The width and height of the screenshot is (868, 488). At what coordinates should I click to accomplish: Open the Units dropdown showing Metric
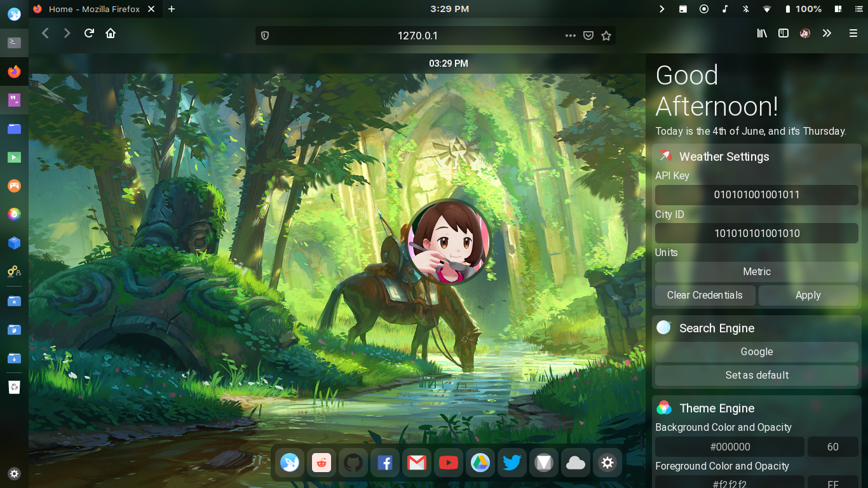click(757, 272)
